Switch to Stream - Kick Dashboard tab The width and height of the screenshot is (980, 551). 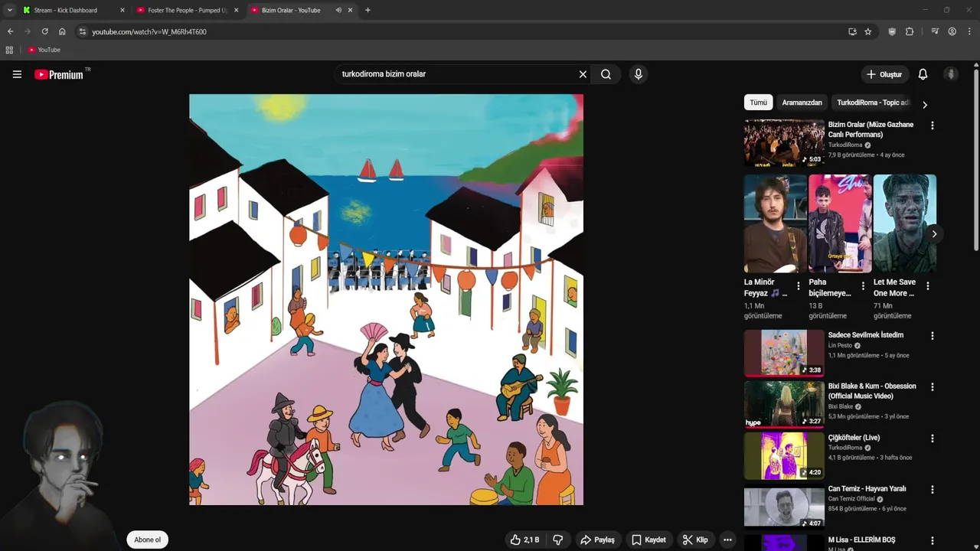67,10
